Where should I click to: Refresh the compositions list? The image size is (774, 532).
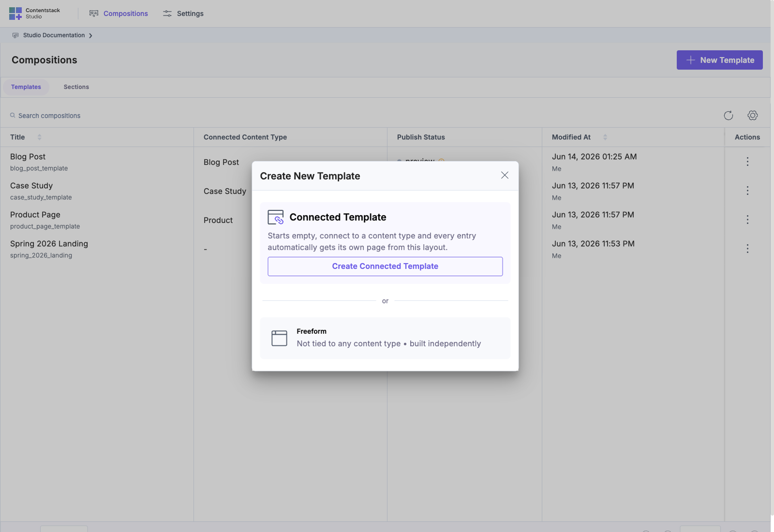pyautogui.click(x=728, y=115)
